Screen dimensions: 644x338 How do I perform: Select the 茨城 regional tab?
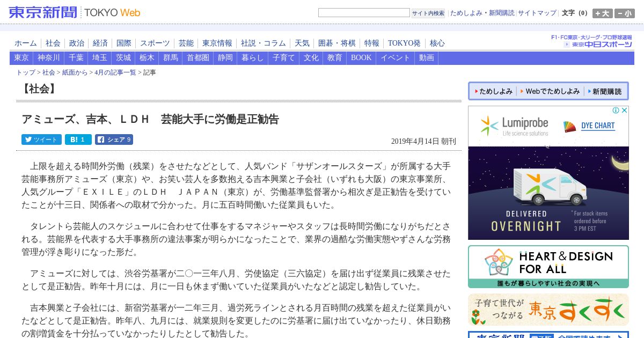click(x=123, y=58)
